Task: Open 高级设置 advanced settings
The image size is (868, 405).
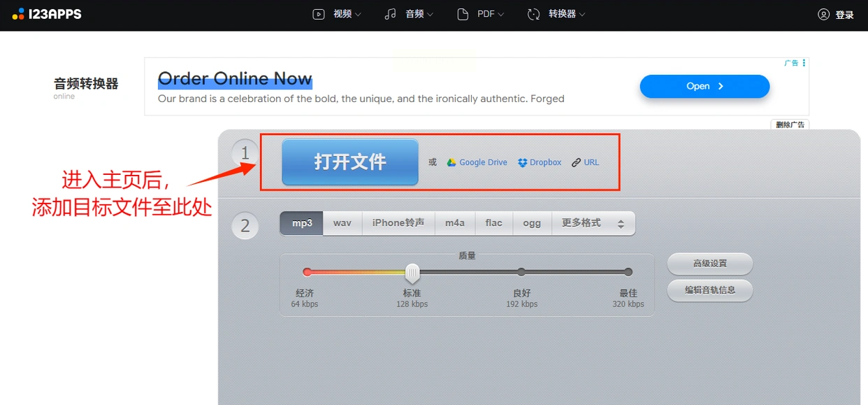Action: (710, 264)
